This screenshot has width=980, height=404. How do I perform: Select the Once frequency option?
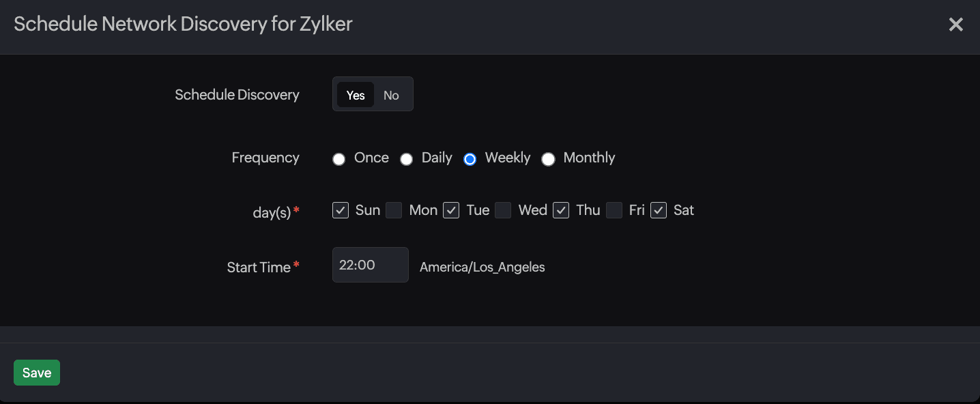[339, 160]
